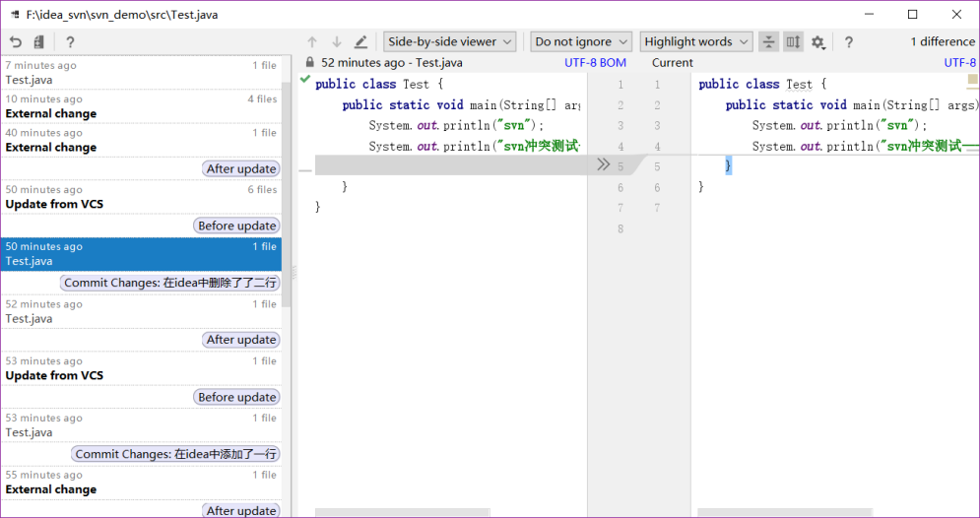Click the 6 files count on Update from VCS

(x=262, y=189)
